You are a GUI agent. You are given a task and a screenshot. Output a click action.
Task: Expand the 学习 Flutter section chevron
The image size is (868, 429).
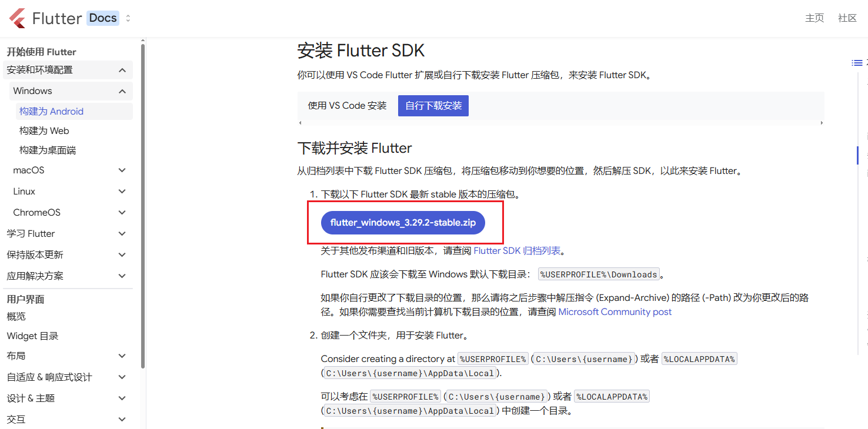click(x=122, y=234)
